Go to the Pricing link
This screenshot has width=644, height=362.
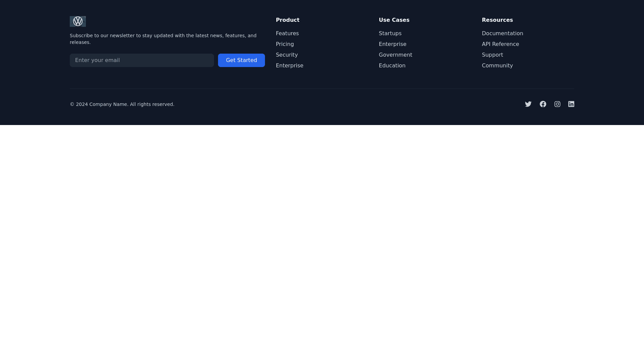tap(284, 44)
